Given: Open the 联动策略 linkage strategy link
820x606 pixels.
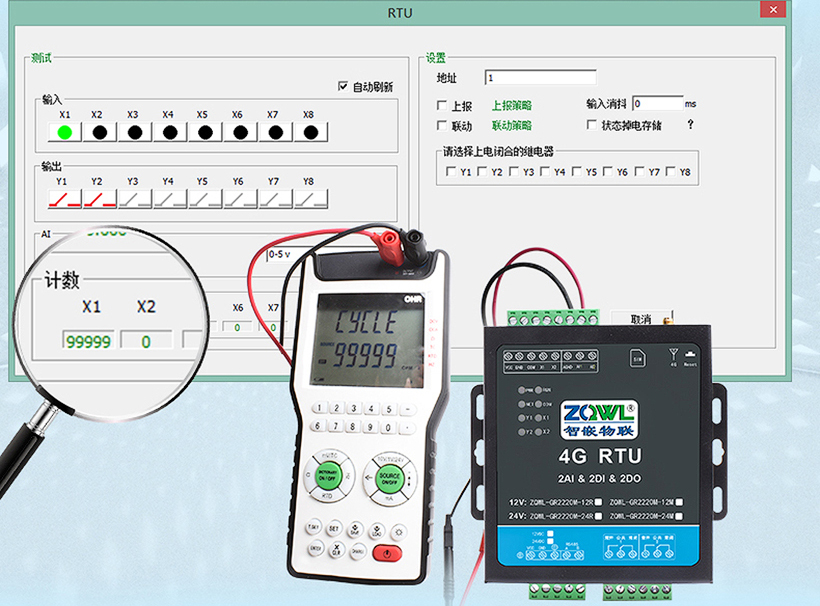Looking at the screenshot, I should (x=511, y=126).
